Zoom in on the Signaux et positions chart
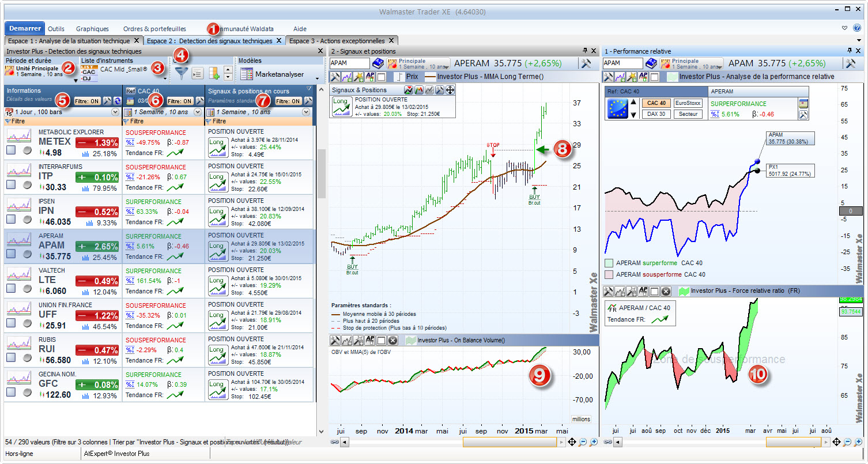The image size is (868, 464). coord(593,442)
